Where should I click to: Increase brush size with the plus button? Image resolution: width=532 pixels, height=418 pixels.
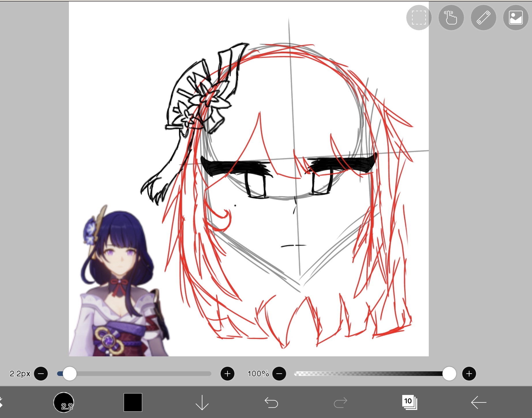[228, 374]
